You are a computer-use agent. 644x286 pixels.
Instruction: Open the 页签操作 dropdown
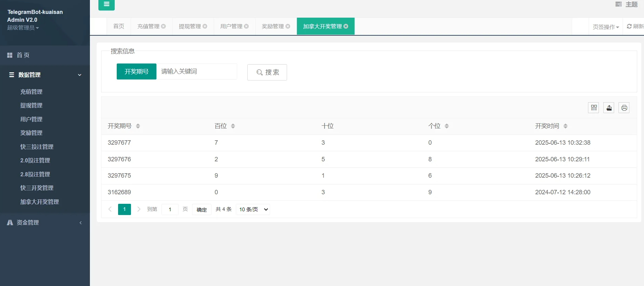(x=606, y=26)
